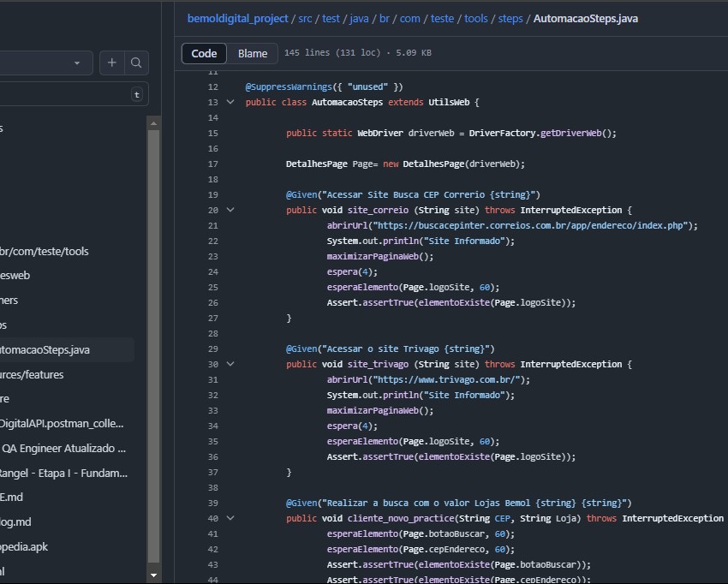Select the features folder in file tree
This screenshot has height=584, width=728.
32,374
